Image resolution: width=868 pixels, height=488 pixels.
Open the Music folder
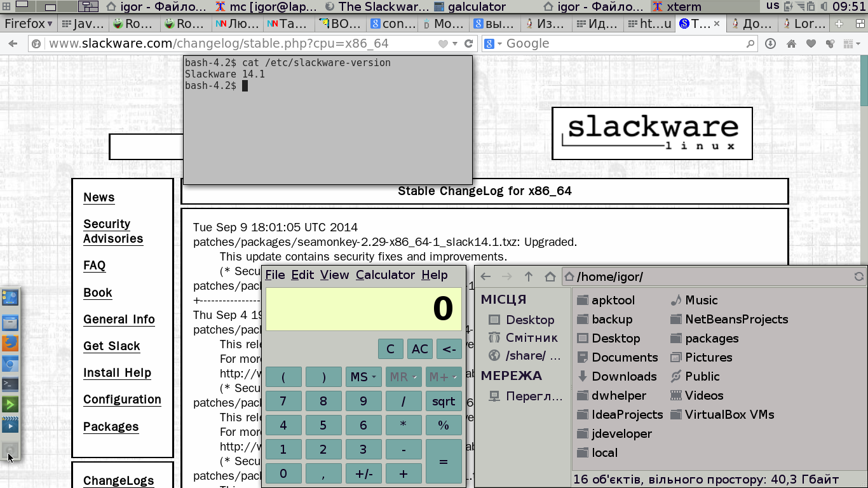tap(694, 300)
